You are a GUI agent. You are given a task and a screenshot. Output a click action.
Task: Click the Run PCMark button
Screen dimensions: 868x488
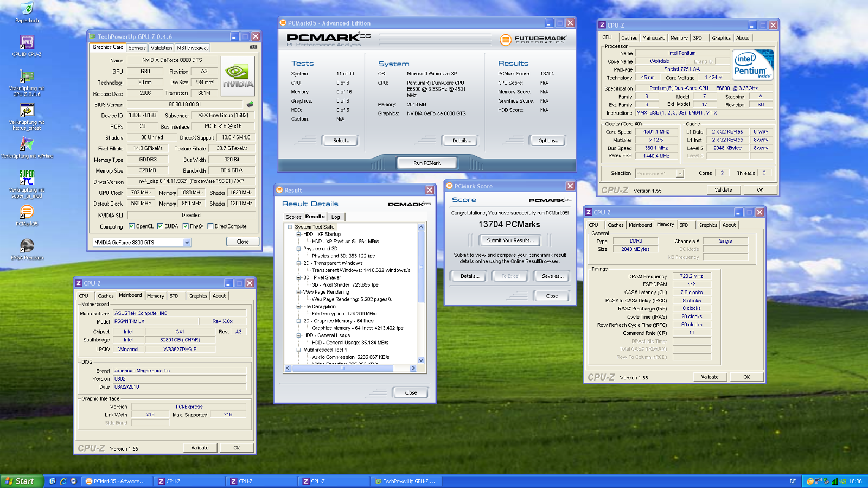(x=427, y=163)
